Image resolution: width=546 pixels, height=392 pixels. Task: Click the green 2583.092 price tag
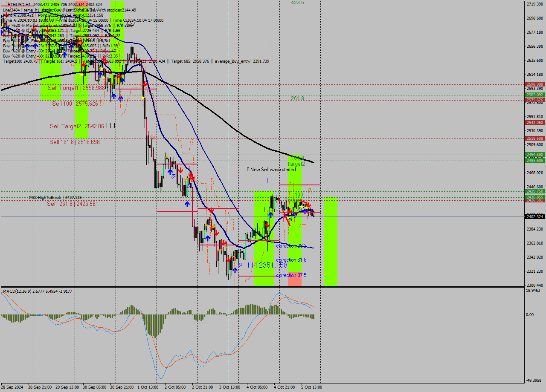(535, 95)
